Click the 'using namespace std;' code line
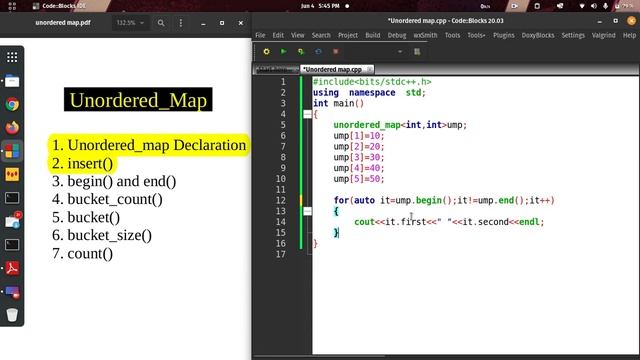This screenshot has height=360, width=640. [x=369, y=93]
